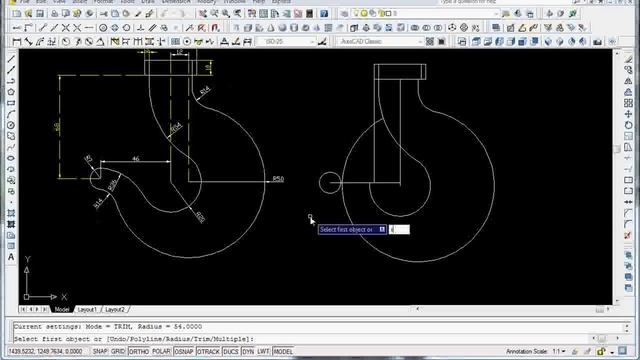Viewport: 640px width, 360px height.
Task: Select the Hatch tool in Draw toolbar
Action: pos(11,213)
